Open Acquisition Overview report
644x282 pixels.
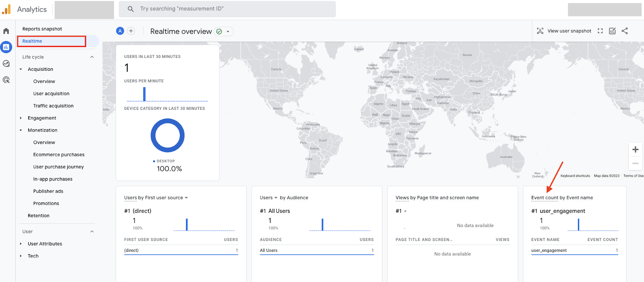click(x=44, y=81)
